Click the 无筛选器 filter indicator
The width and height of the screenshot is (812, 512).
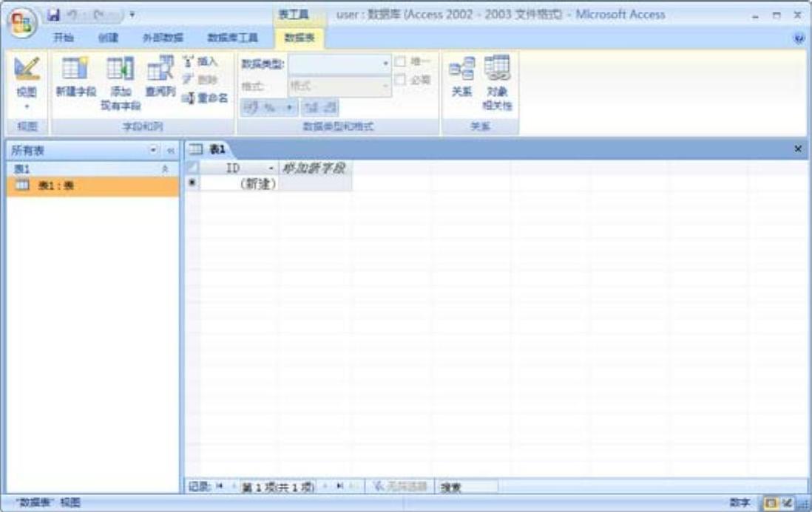point(399,486)
